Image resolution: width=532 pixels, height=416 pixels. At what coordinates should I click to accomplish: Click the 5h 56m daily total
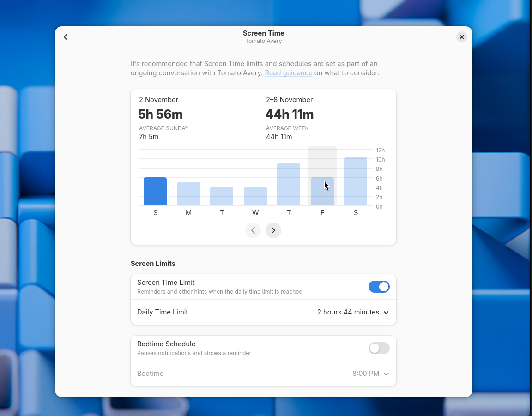[x=160, y=114]
